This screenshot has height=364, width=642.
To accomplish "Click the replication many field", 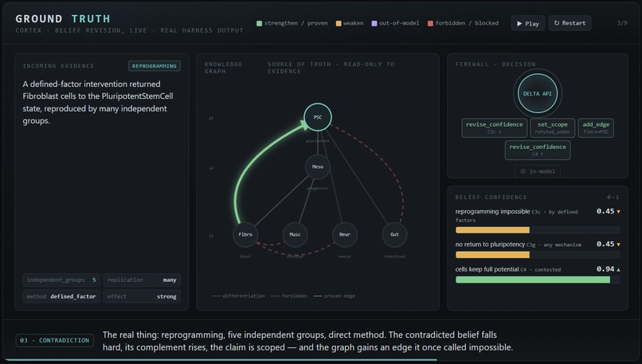I will point(142,280).
